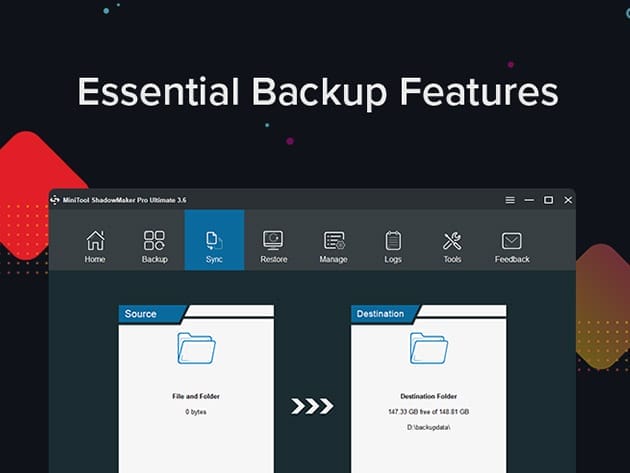Click the Feedback envelope icon
Screen dimensions: 630x473
[512, 241]
